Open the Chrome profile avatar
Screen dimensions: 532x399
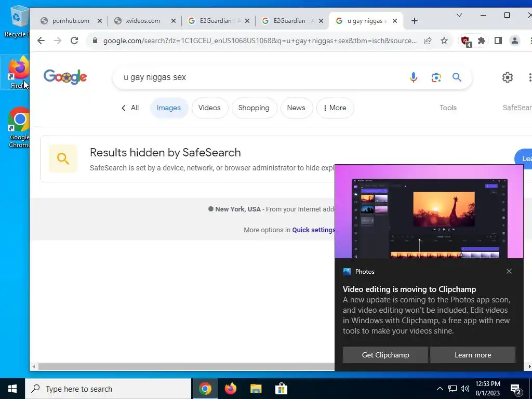pyautogui.click(x=515, y=41)
